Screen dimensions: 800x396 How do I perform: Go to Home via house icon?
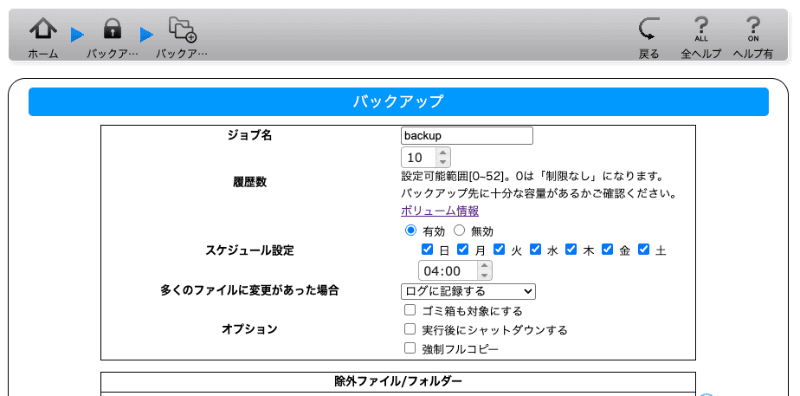[x=43, y=29]
